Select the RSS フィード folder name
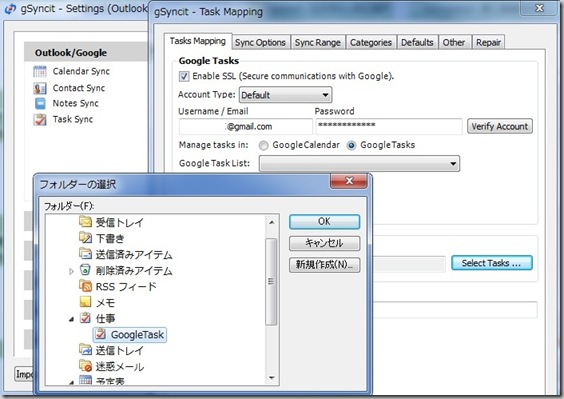This screenshot has width=564, height=399. coord(126,286)
